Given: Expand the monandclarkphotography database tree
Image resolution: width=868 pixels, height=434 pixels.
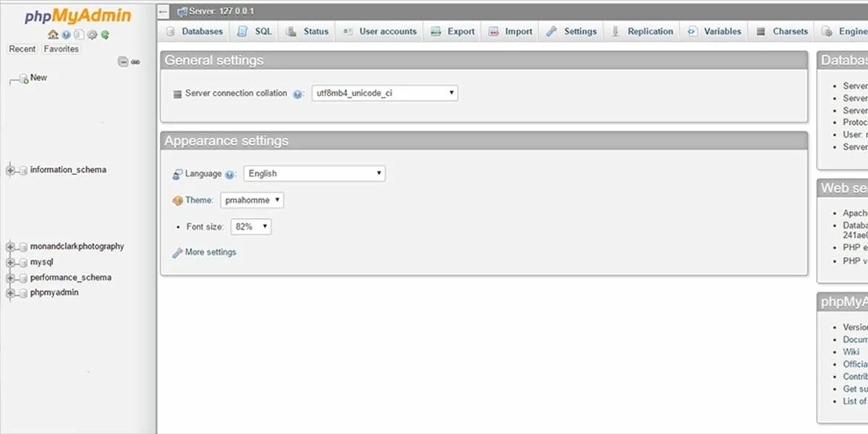Looking at the screenshot, I should [x=10, y=247].
